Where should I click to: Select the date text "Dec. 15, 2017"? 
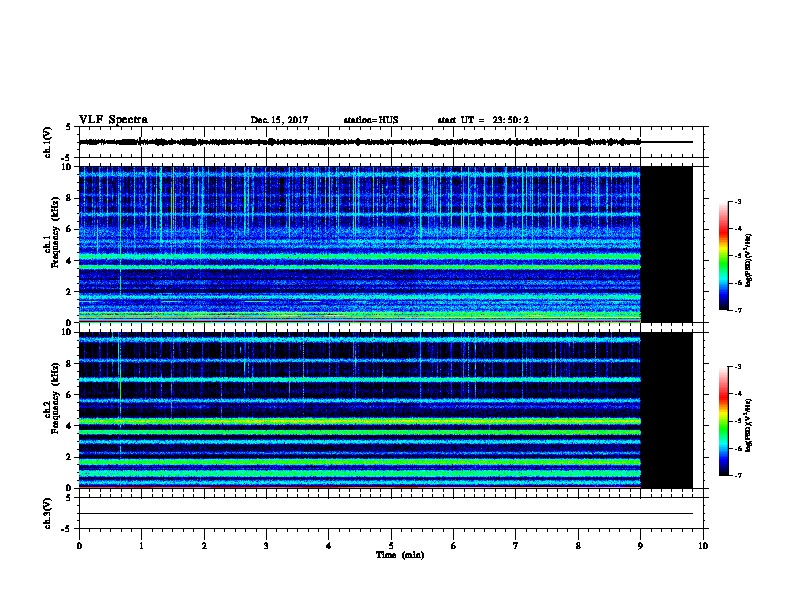[279, 120]
